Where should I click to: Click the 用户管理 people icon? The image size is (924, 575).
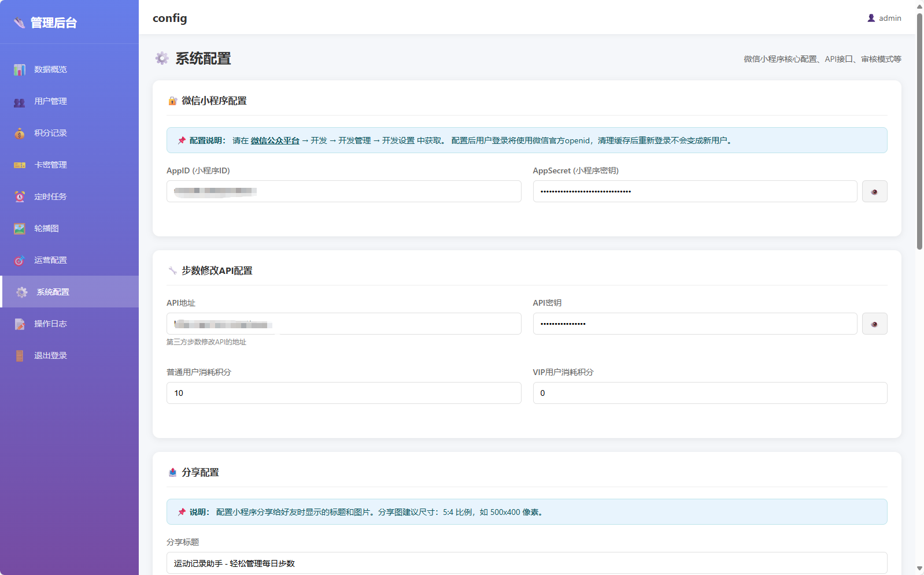click(x=20, y=102)
